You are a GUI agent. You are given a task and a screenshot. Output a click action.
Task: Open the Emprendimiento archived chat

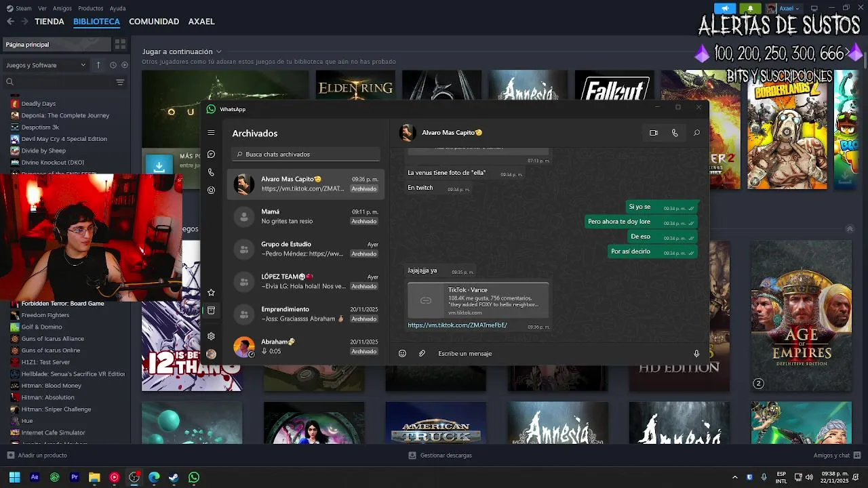(306, 314)
